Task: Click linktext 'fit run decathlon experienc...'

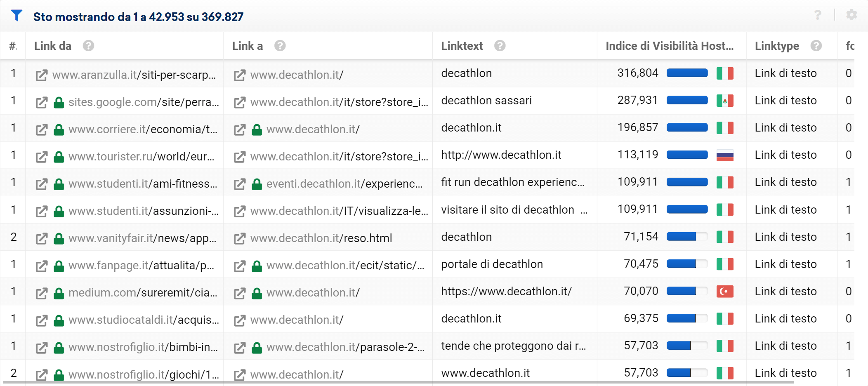Action: pyautogui.click(x=513, y=182)
